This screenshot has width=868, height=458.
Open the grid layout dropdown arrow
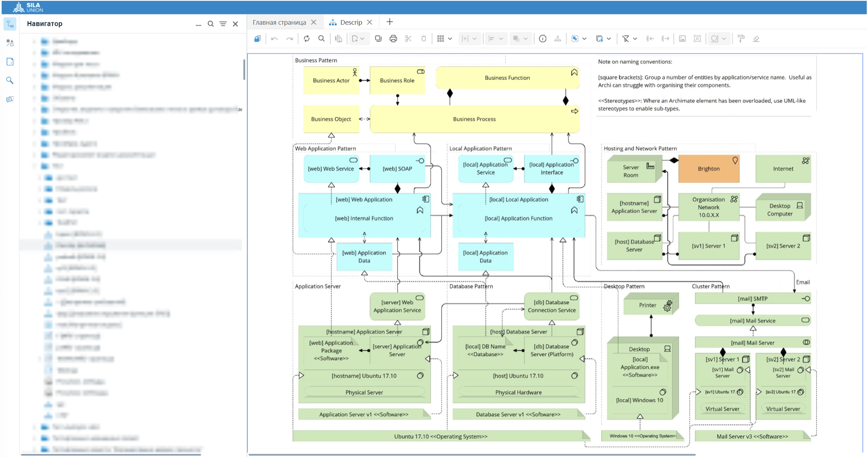pyautogui.click(x=450, y=39)
